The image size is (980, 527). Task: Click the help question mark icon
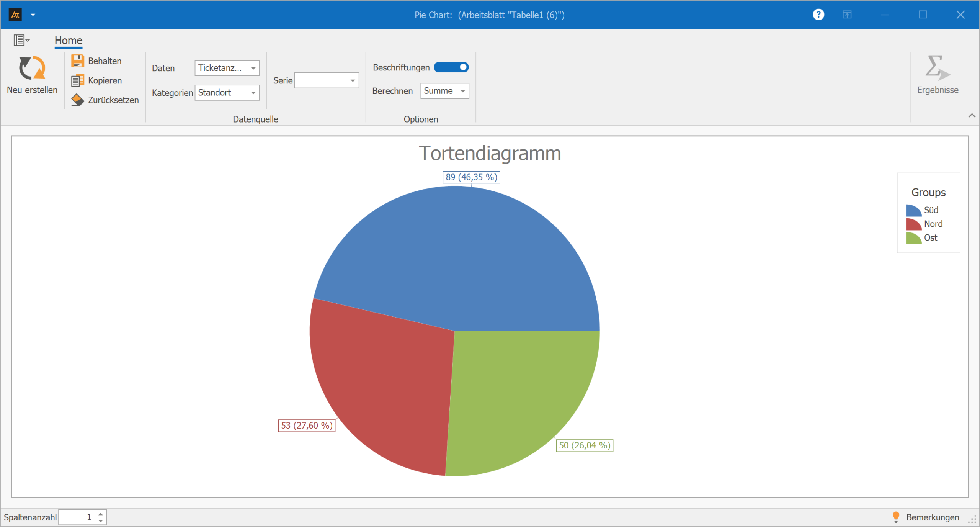pyautogui.click(x=818, y=15)
